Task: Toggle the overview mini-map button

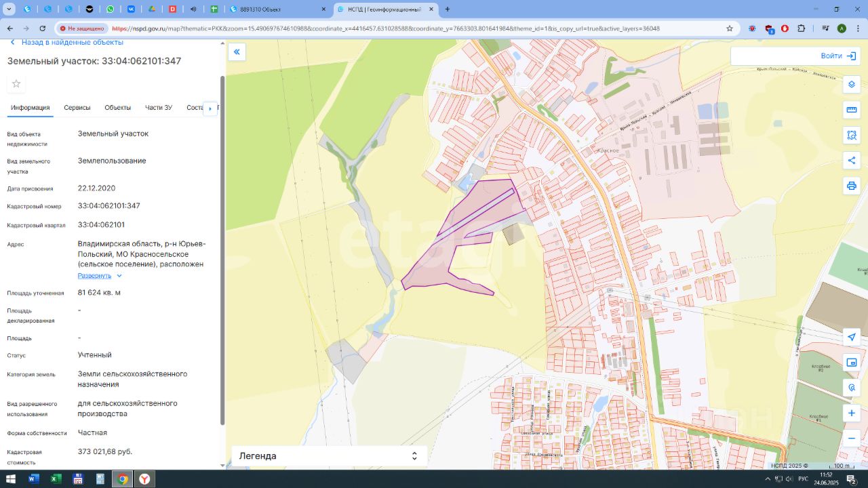Action: coord(851,363)
